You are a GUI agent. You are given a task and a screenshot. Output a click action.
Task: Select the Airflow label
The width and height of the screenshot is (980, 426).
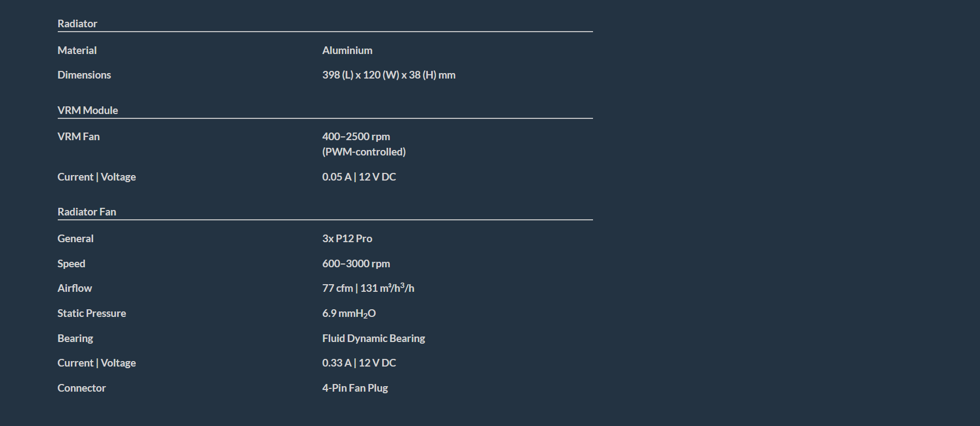[x=75, y=288]
